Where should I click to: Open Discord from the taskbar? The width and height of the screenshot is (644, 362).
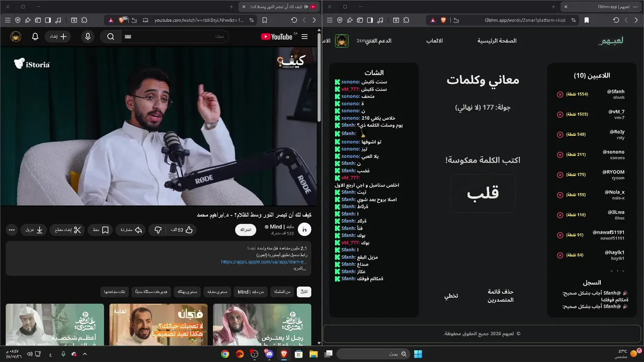click(270, 354)
